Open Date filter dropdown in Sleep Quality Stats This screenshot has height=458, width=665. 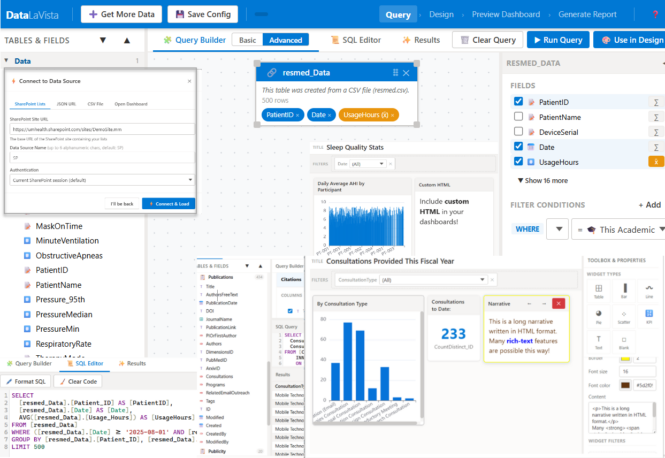(367, 164)
